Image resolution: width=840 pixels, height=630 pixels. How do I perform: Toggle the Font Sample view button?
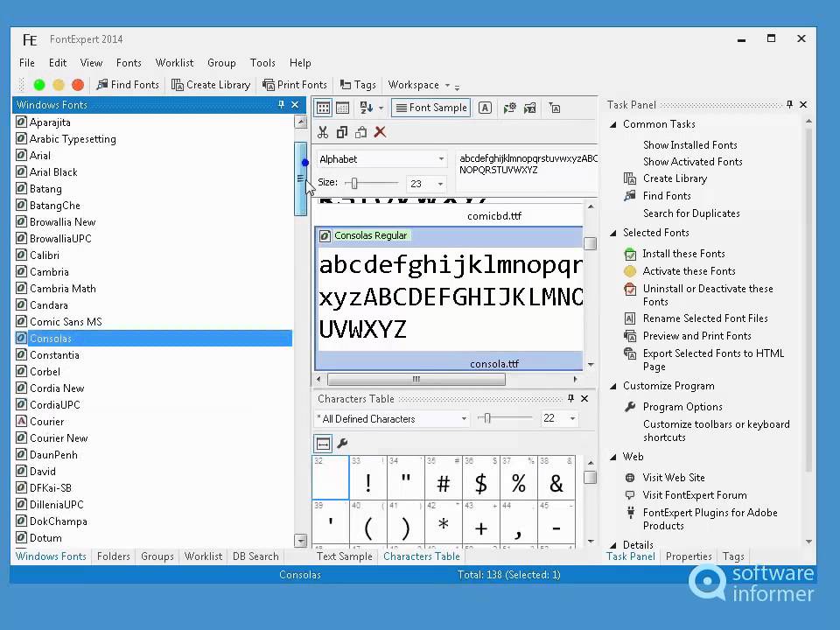(x=430, y=108)
